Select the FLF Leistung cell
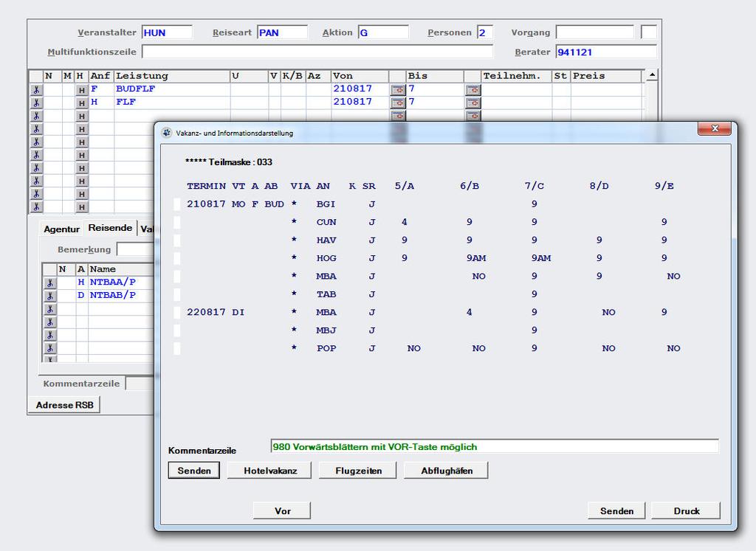756x551 pixels. coord(172,102)
